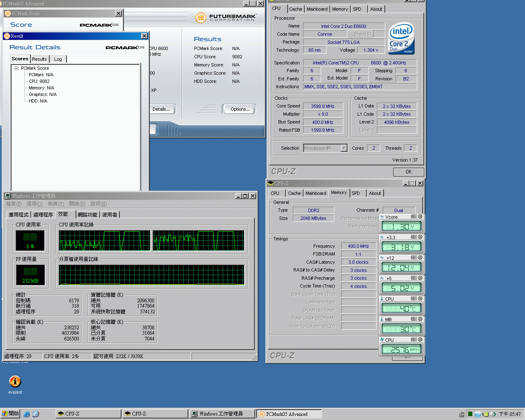525x420 pixels.
Task: Close the +12 voltage monitor gadget
Action: (x=420, y=258)
